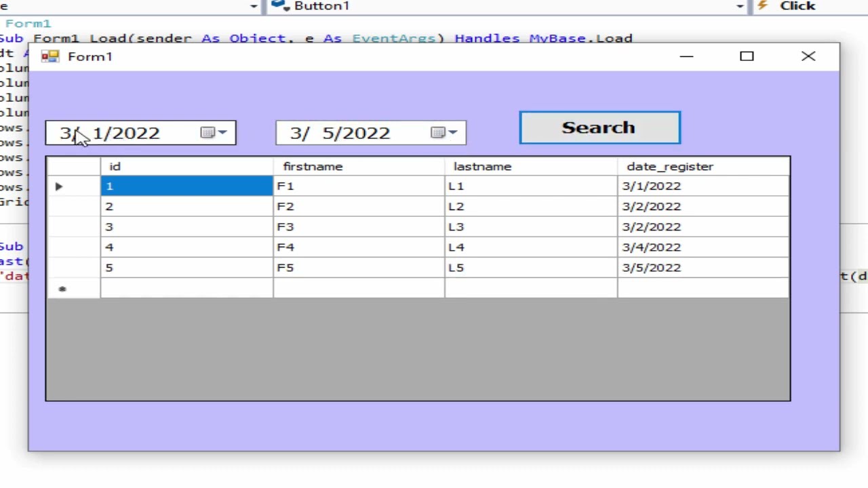This screenshot has height=488, width=868.
Task: Select the lastname cell L4
Action: [x=531, y=247]
